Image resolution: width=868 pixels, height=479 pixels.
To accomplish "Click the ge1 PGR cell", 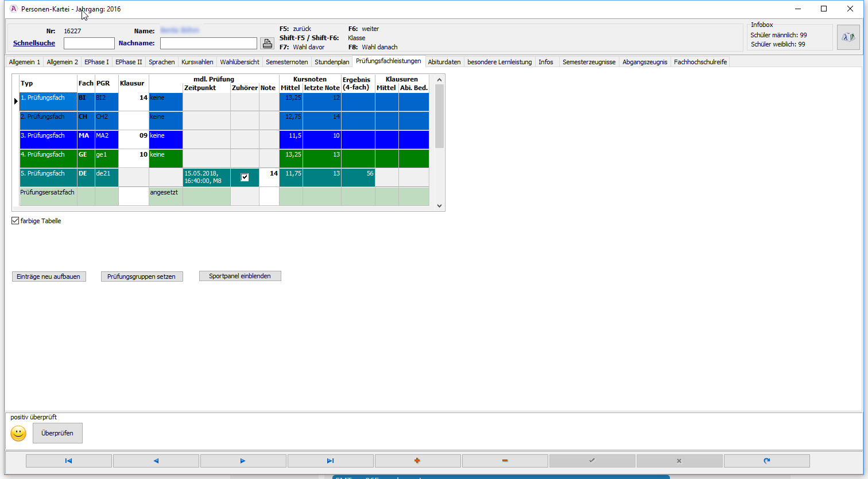I will click(x=107, y=158).
